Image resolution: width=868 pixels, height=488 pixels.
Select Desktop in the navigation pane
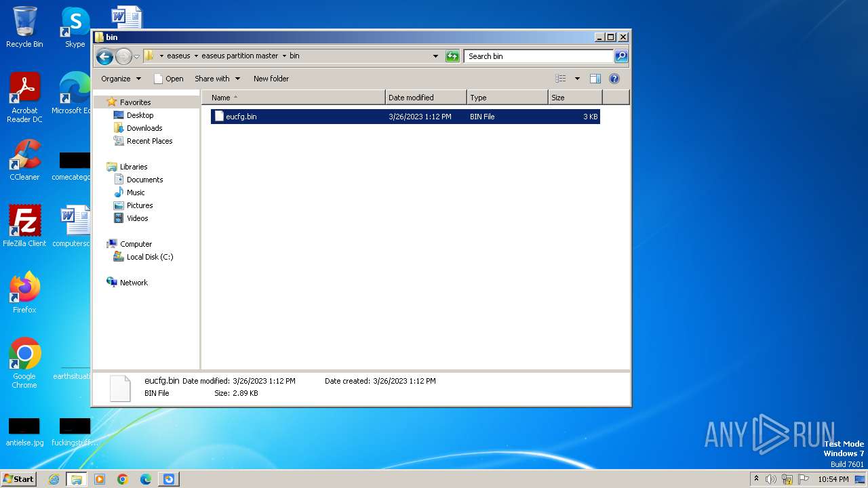(x=140, y=115)
